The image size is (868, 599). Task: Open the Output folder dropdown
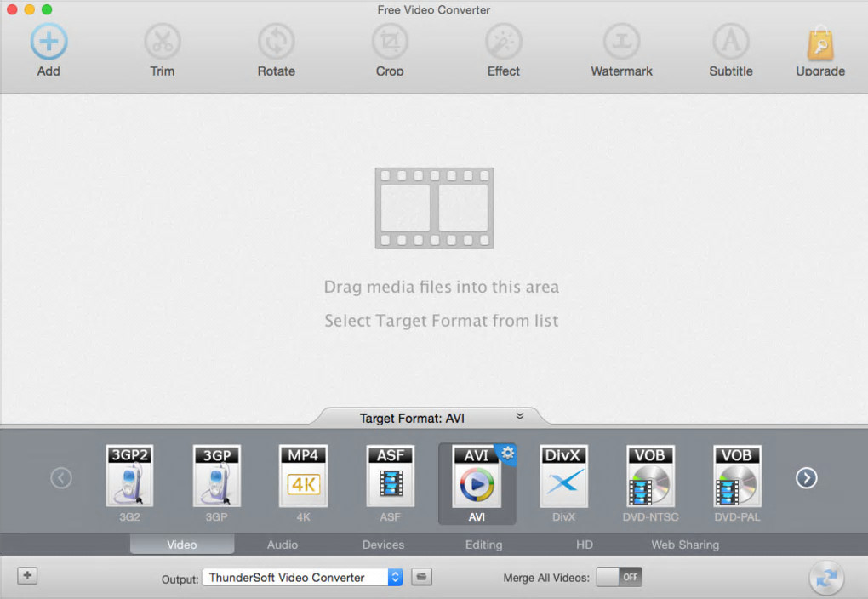pyautogui.click(x=302, y=578)
